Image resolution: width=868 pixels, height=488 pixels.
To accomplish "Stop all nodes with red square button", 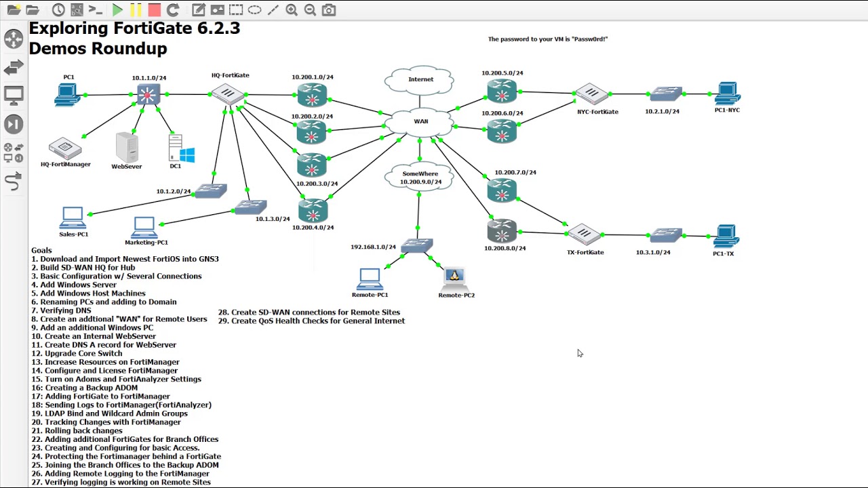I will pos(154,10).
